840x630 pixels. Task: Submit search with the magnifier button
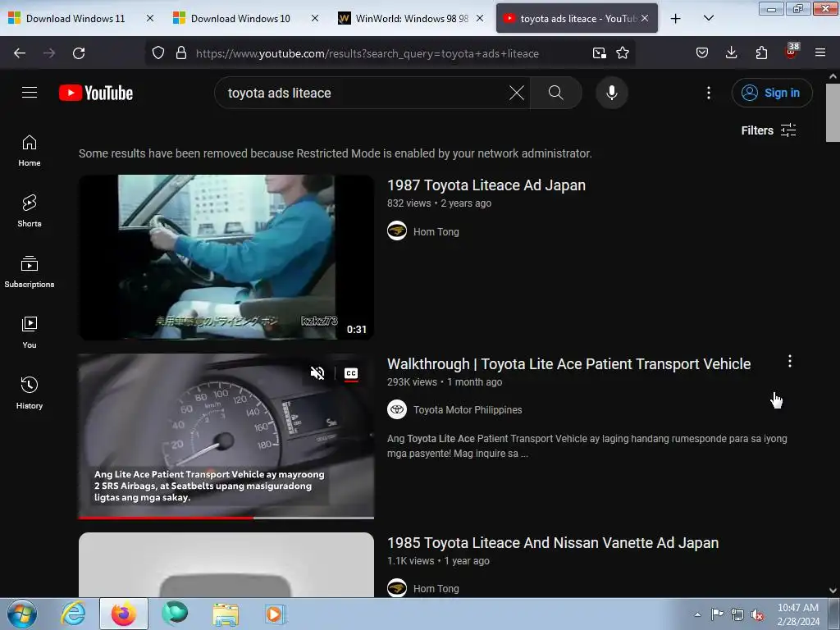pyautogui.click(x=556, y=93)
